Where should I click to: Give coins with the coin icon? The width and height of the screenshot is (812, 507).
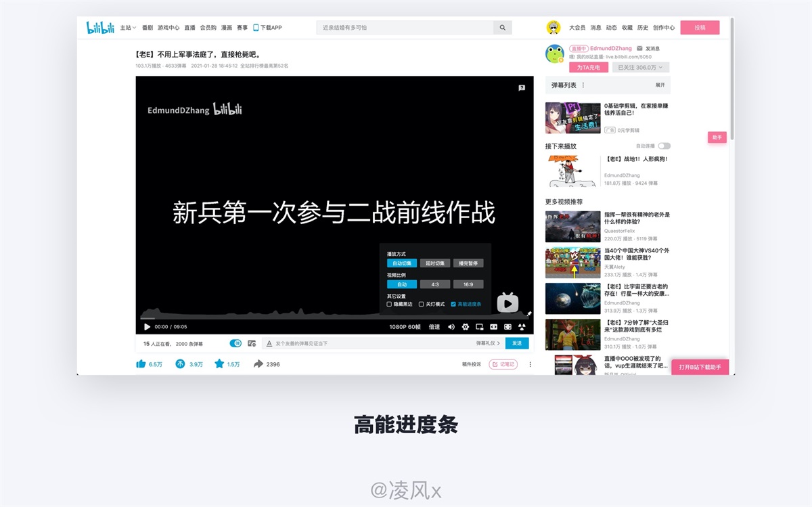click(x=180, y=364)
